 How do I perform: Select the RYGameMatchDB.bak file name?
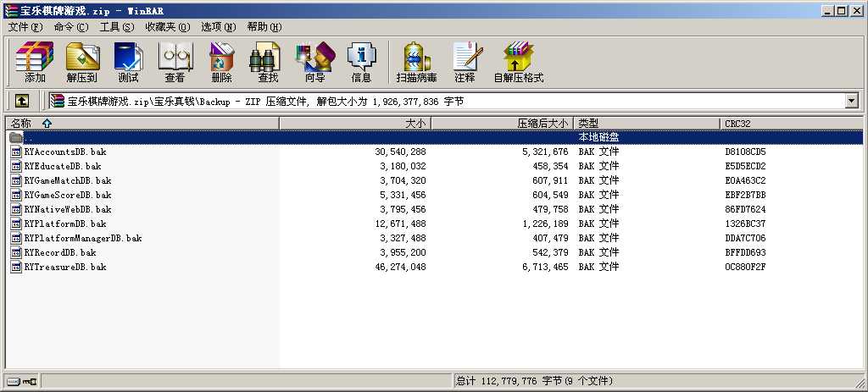(x=68, y=180)
